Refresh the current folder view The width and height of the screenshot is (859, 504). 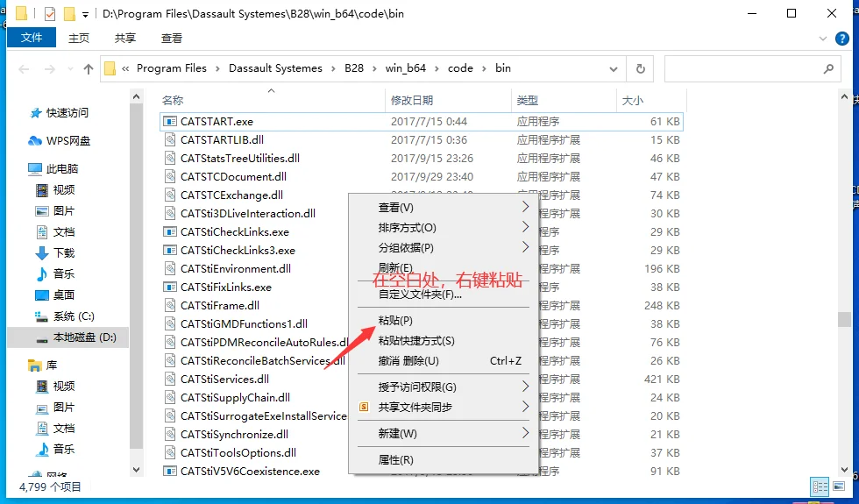point(640,68)
